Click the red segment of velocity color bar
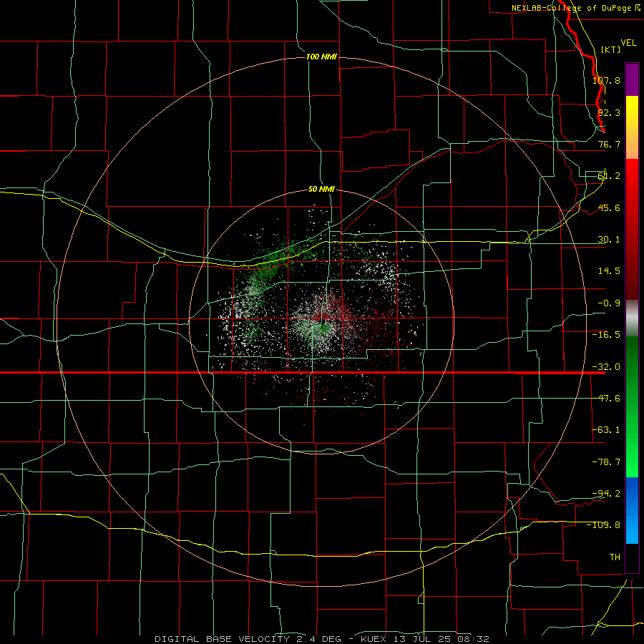644x644 pixels. pyautogui.click(x=632, y=229)
